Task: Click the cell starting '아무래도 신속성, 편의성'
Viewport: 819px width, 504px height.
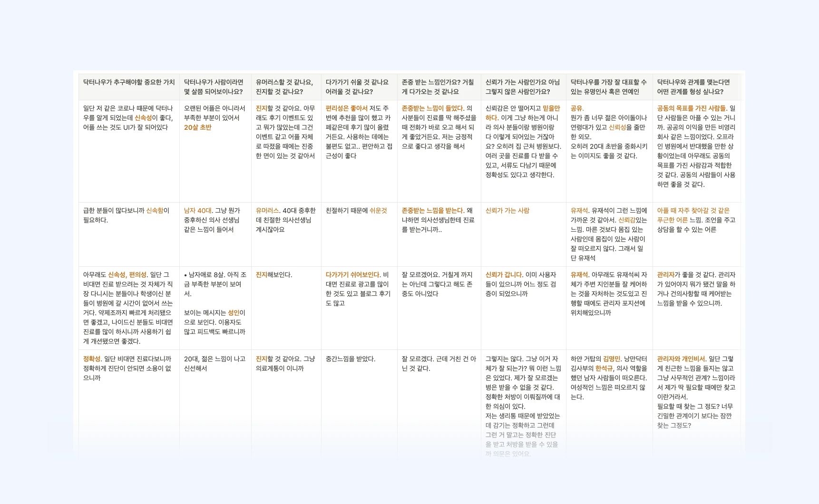Action: click(x=129, y=308)
